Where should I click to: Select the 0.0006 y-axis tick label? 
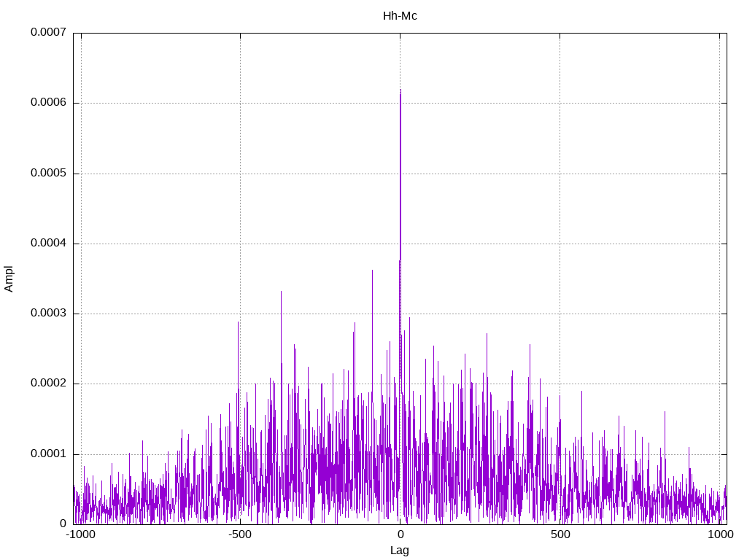[x=48, y=102]
